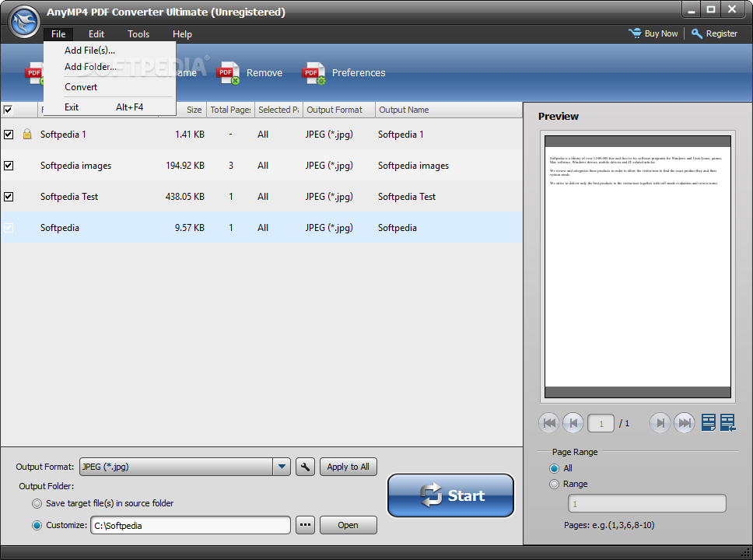The image size is (753, 560).
Task: Click the Total Pages column header
Action: point(230,110)
